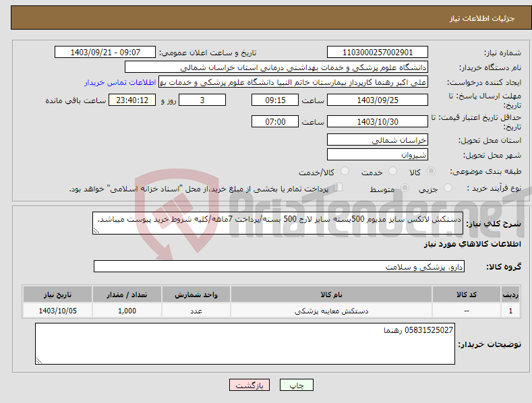Open the اطلاعات تماس خریدار link
Image resolution: width=532 pixels, height=403 pixels.
click(120, 82)
